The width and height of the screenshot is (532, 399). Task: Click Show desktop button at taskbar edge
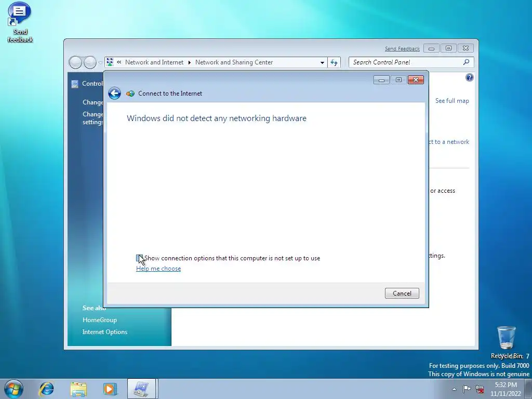[x=528, y=389]
